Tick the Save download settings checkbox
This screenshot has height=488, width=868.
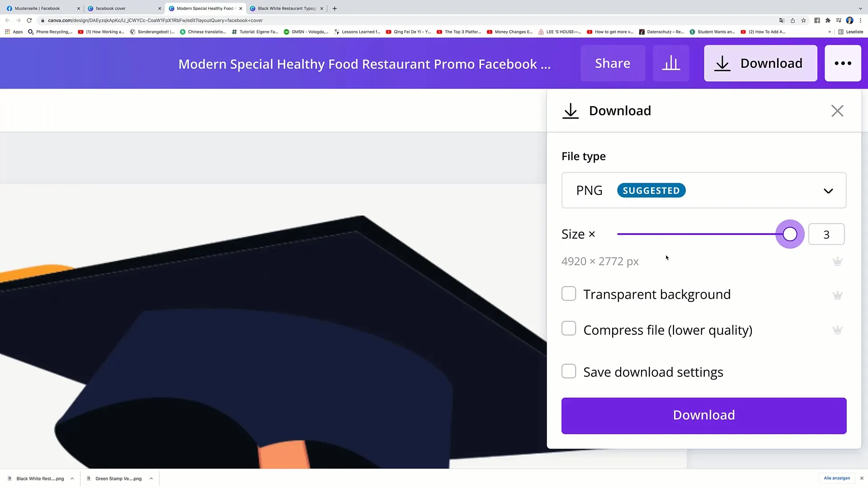click(569, 371)
